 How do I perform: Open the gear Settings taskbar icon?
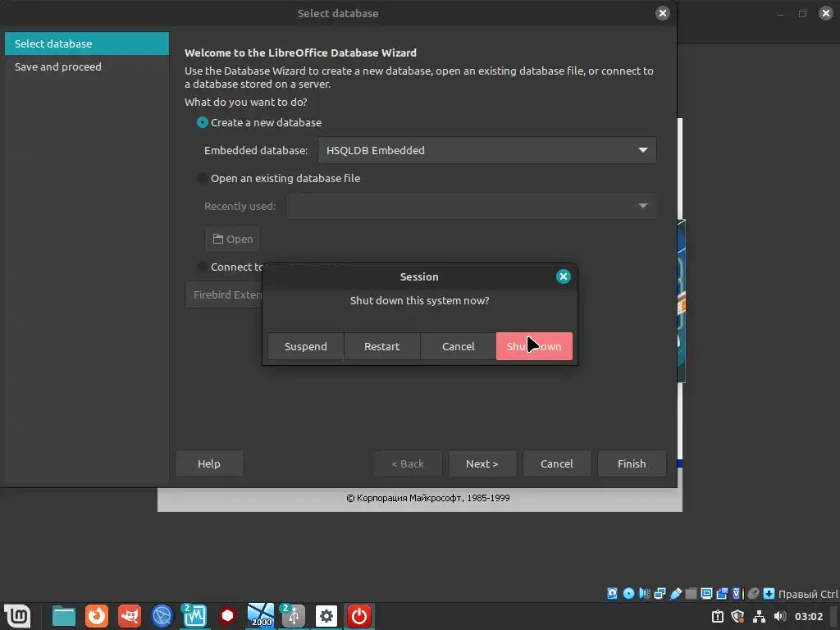(326, 616)
